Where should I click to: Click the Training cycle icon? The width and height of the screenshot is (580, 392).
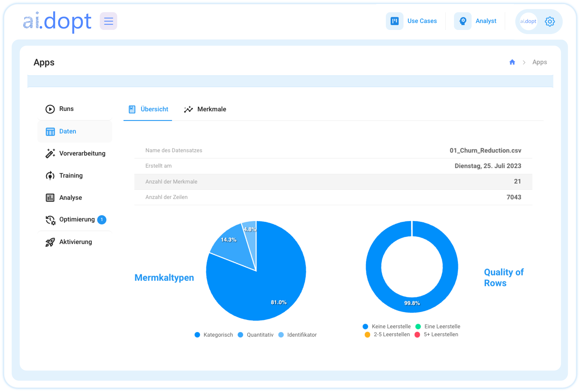[50, 176]
